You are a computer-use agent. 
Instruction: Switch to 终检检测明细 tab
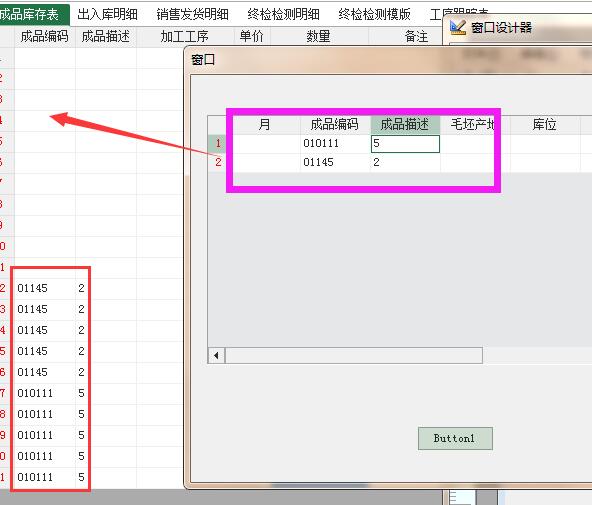pyautogui.click(x=284, y=14)
